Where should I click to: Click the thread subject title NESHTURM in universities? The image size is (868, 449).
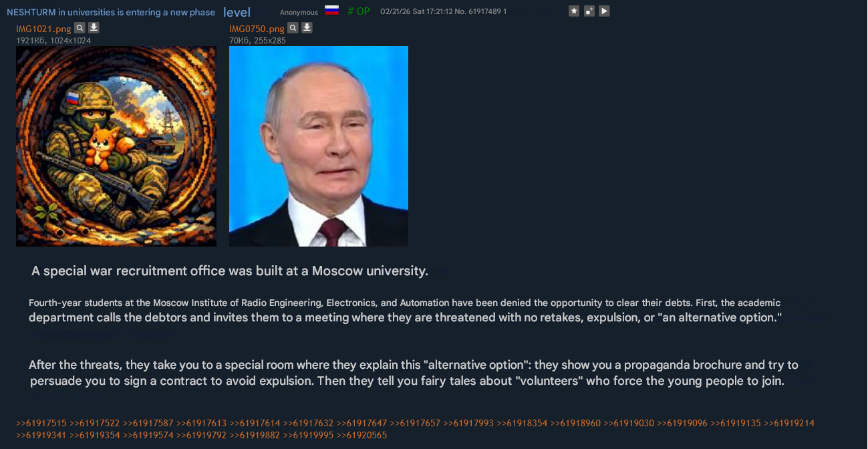click(111, 12)
